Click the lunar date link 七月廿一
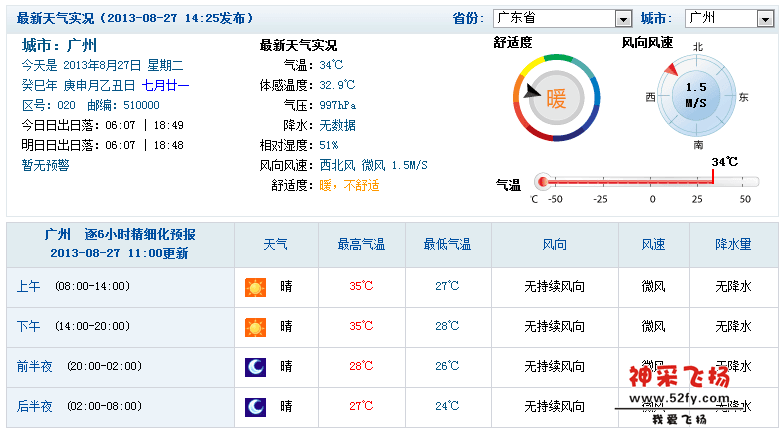Screen dimensions: 781x431 coord(165,85)
